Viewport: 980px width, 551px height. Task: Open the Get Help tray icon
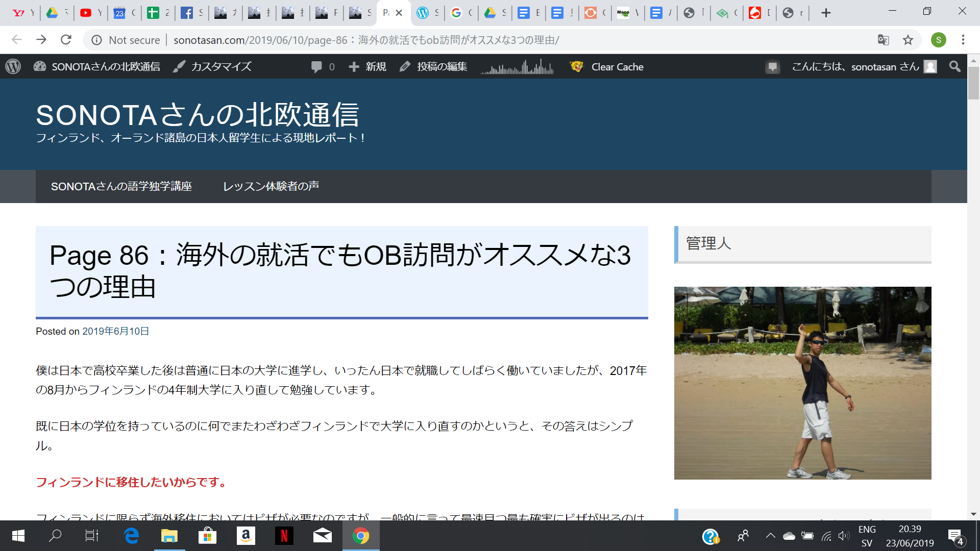pos(710,536)
